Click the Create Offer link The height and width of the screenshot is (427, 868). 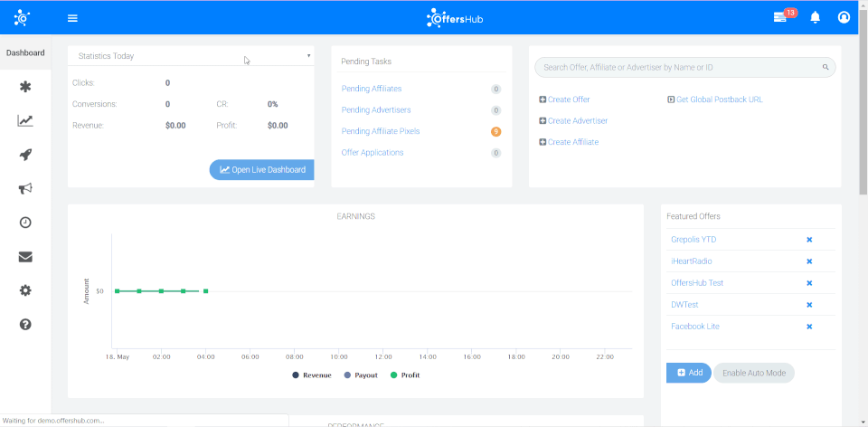coord(564,100)
